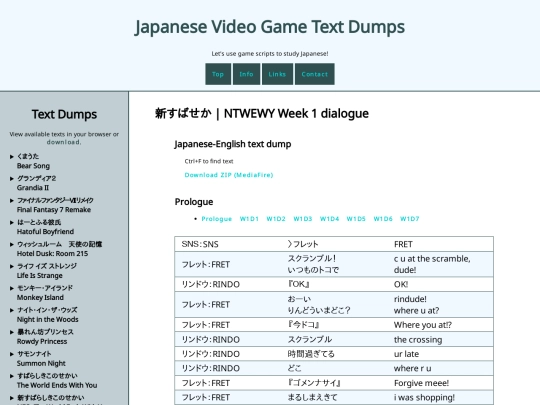Viewport: 540px width, 405px height.
Task: Select Monkey Island sidebar label
Action: pyautogui.click(x=40, y=298)
